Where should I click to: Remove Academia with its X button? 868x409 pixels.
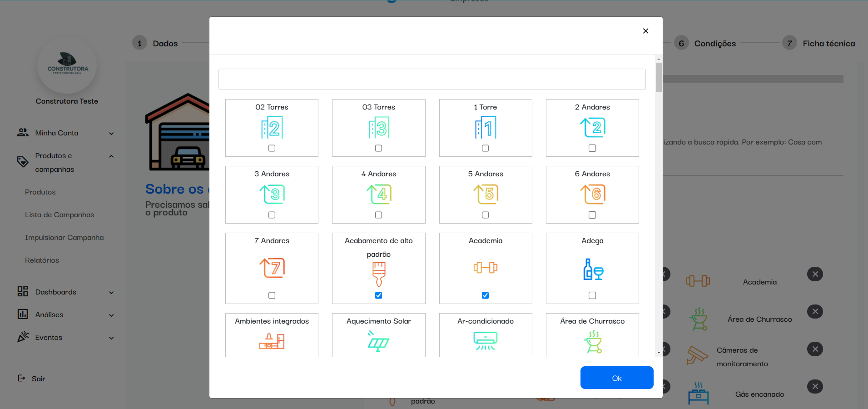click(815, 274)
